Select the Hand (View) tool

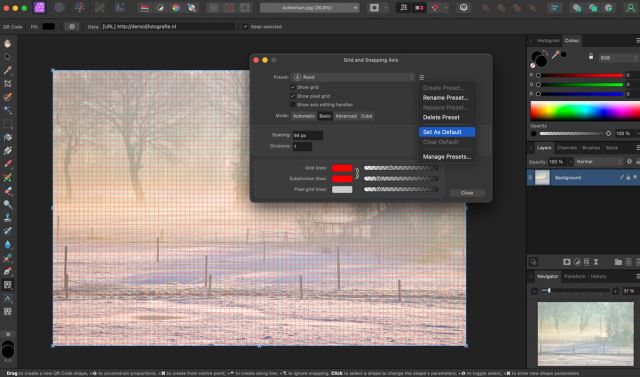point(7,44)
